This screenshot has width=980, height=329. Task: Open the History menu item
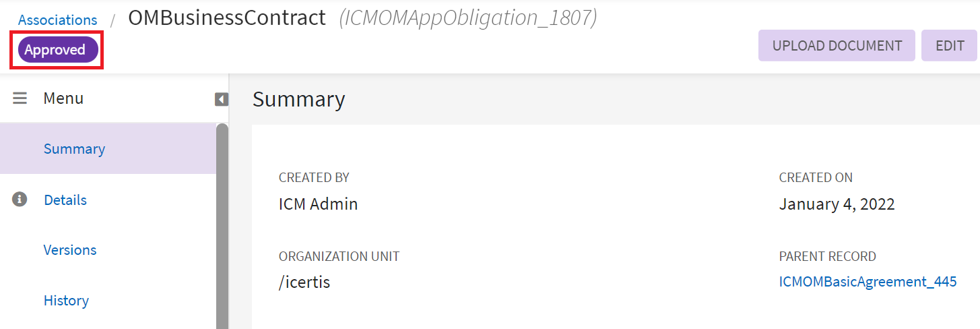66,301
